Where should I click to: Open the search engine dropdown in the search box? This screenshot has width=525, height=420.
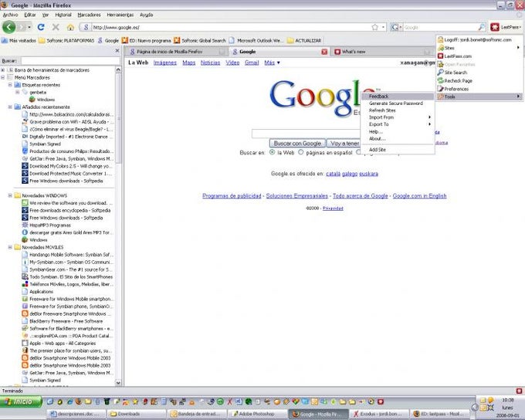(x=396, y=27)
